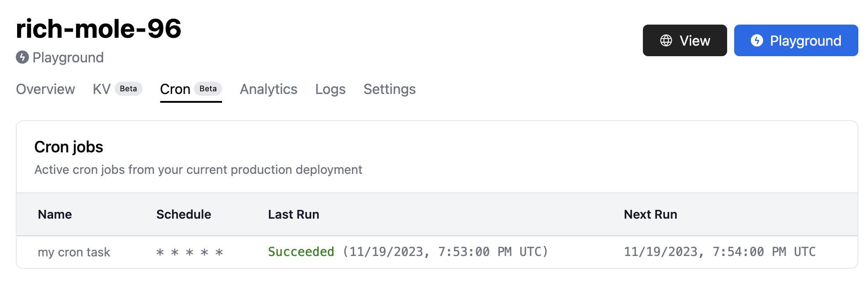Go to the Settings tab
Viewport: 868px width, 281px height.
[x=389, y=89]
